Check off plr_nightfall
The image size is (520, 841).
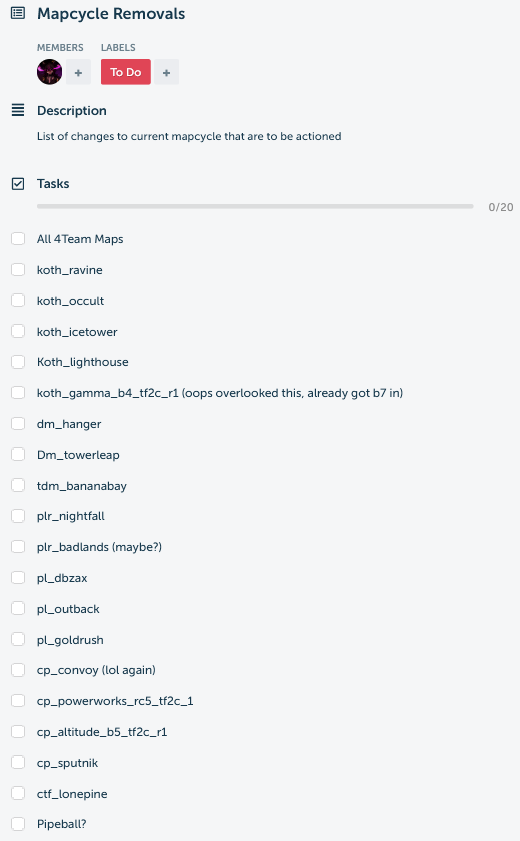click(x=18, y=516)
